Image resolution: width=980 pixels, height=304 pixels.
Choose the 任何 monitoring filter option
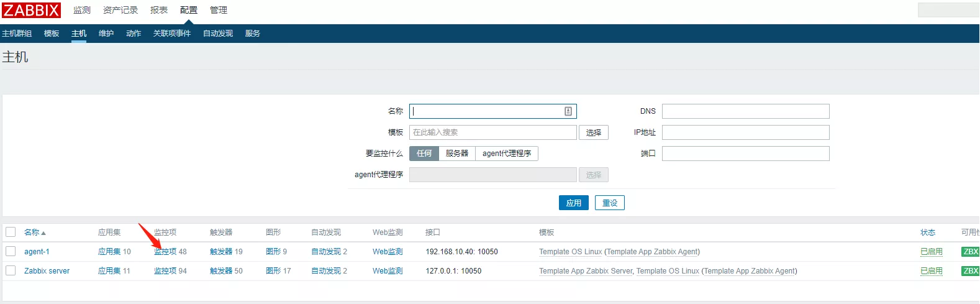tap(424, 154)
